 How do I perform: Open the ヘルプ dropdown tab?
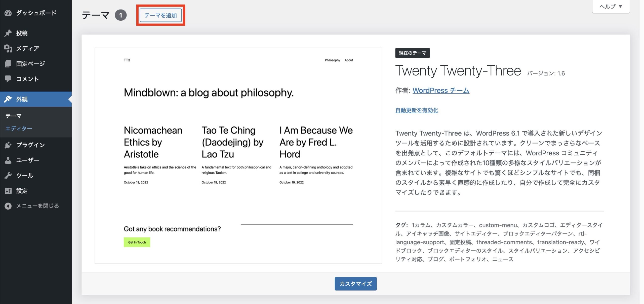(x=611, y=7)
